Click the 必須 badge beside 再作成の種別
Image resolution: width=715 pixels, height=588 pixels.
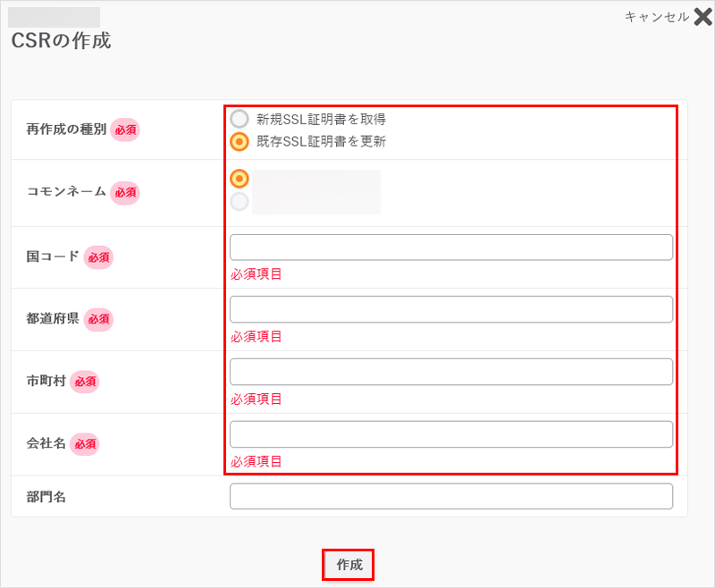(x=125, y=130)
